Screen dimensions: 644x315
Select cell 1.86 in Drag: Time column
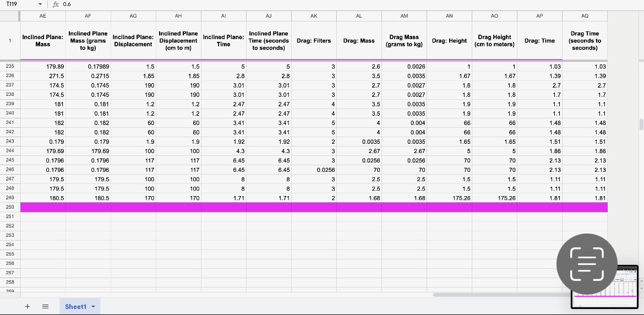pyautogui.click(x=539, y=151)
